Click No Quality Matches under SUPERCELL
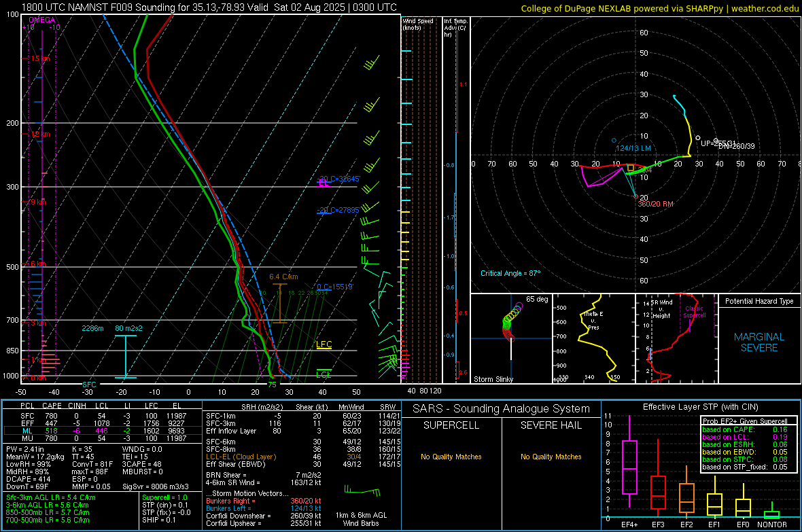The image size is (802, 532). [x=451, y=457]
